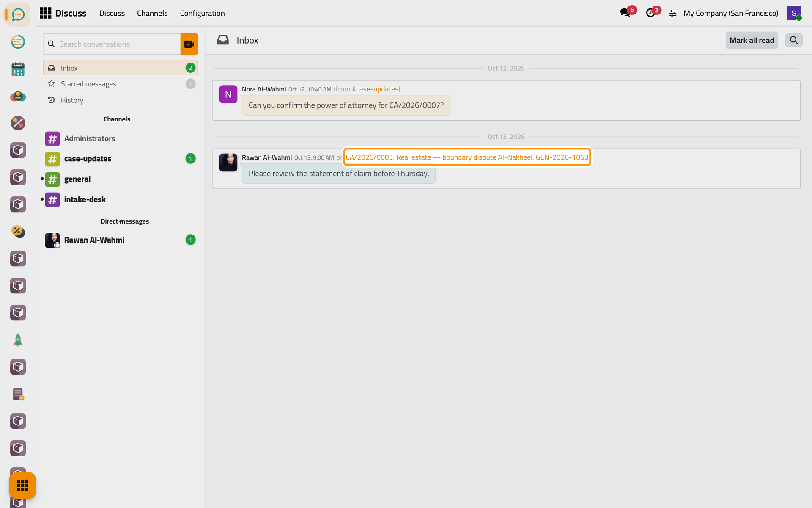812x508 pixels.
Task: Open the Administrators channel
Action: tap(120, 138)
